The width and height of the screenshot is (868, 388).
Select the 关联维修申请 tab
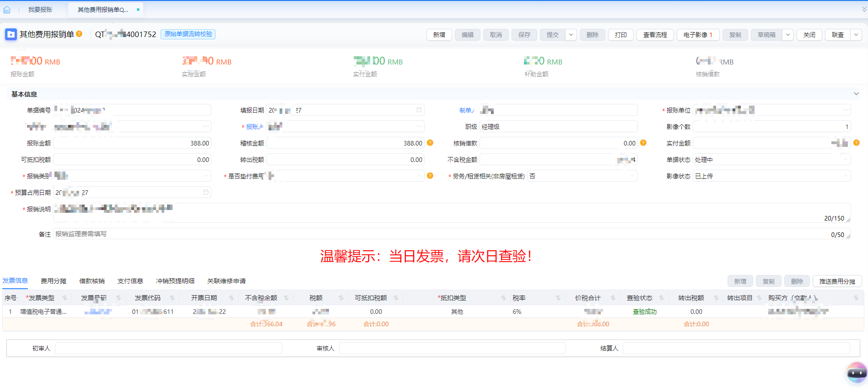[226, 281]
